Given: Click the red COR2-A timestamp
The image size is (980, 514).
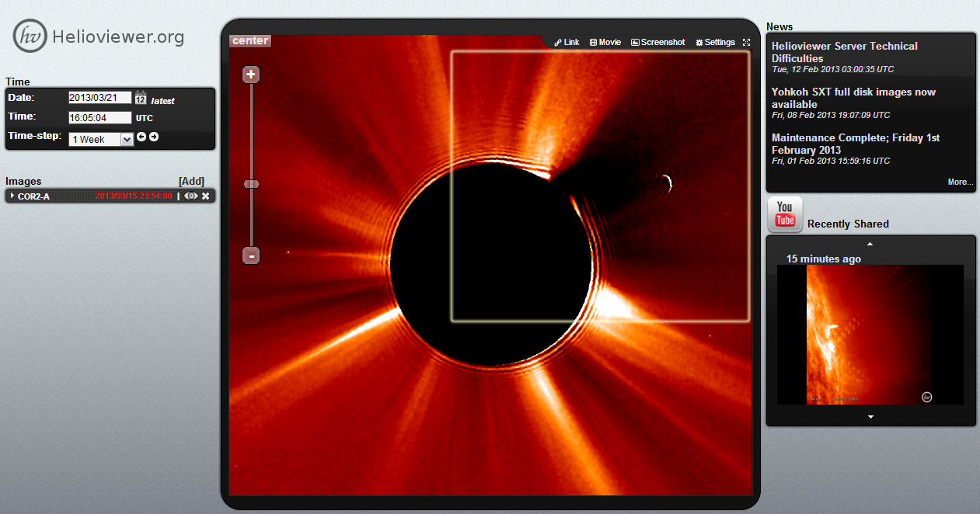Looking at the screenshot, I should tap(133, 196).
